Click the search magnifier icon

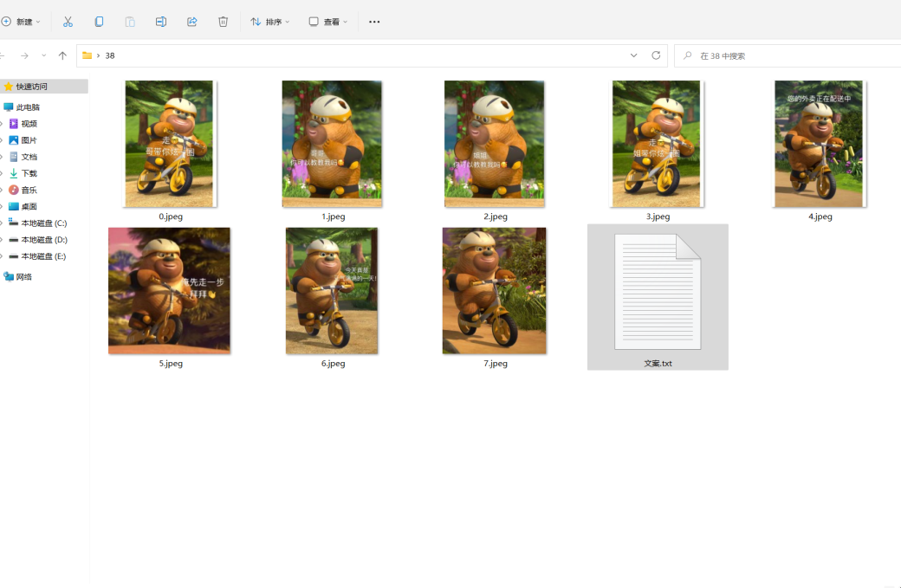(687, 55)
